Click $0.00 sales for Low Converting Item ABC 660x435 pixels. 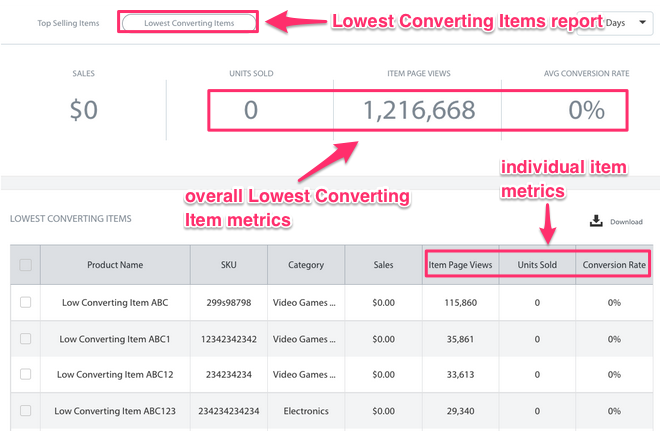[383, 303]
